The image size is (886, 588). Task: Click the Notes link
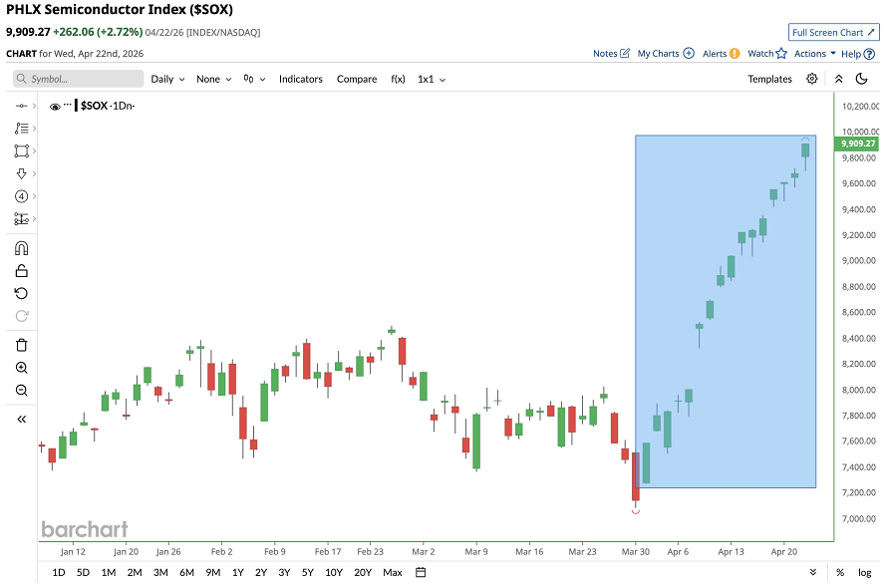coord(605,53)
